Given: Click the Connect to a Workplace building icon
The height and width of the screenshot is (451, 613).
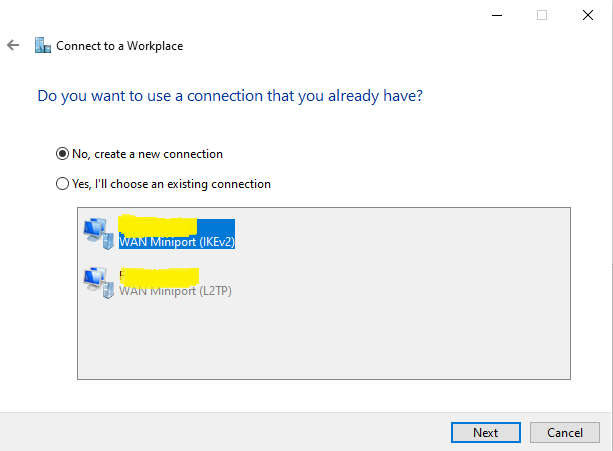Looking at the screenshot, I should pos(43,45).
